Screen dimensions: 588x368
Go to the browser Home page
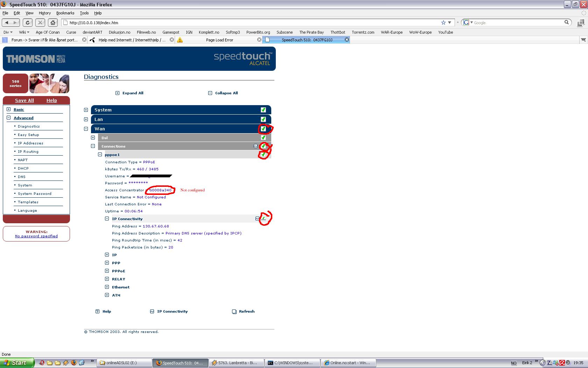[53, 22]
